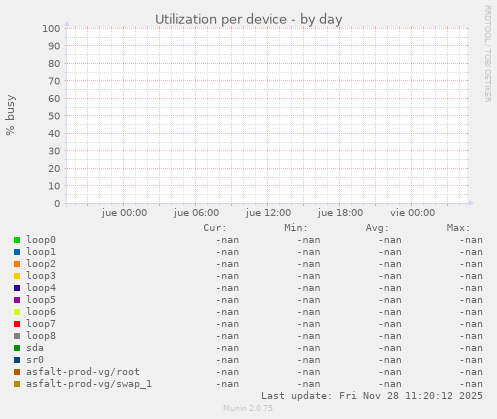Click the 0 y-axis value

click(57, 204)
